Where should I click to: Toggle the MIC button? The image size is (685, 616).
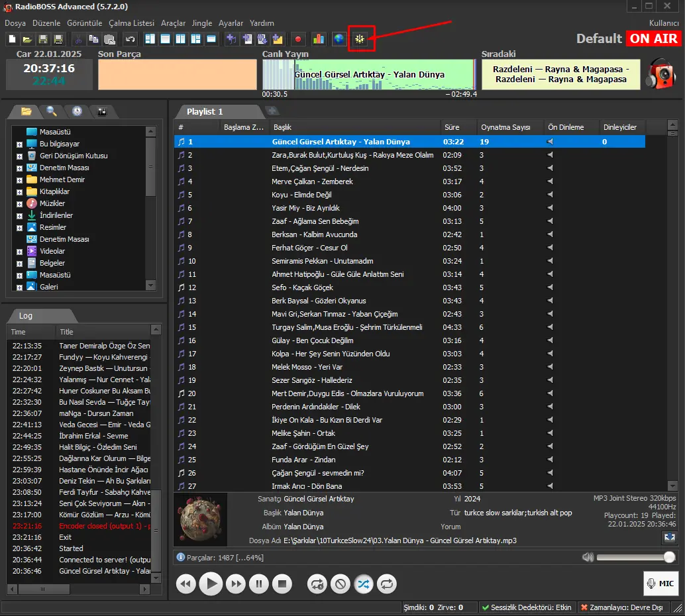[x=660, y=584]
